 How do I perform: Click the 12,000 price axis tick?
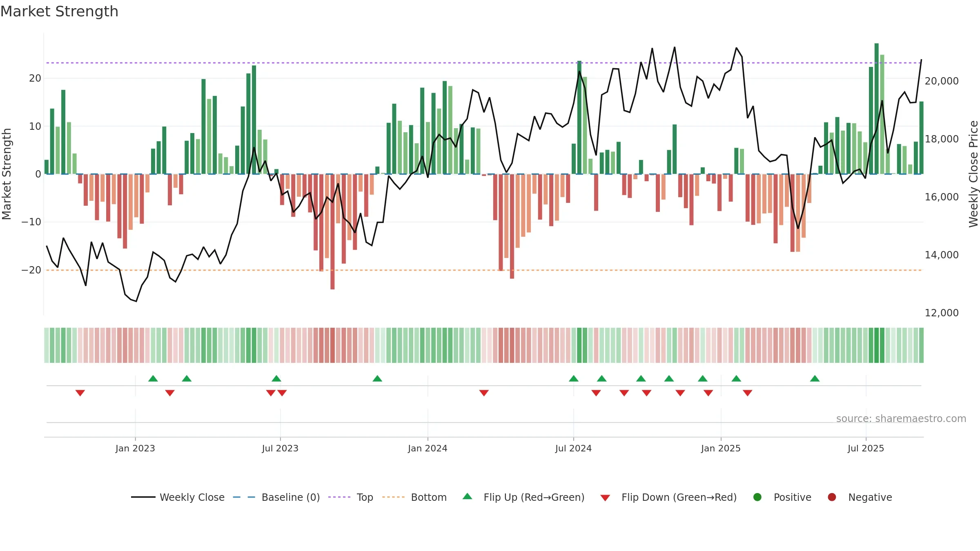pos(942,313)
